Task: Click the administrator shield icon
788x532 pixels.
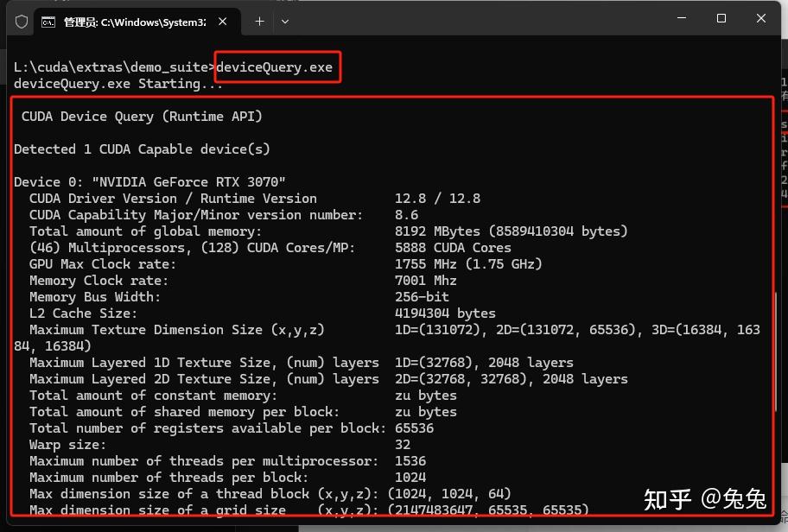Action: point(22,22)
